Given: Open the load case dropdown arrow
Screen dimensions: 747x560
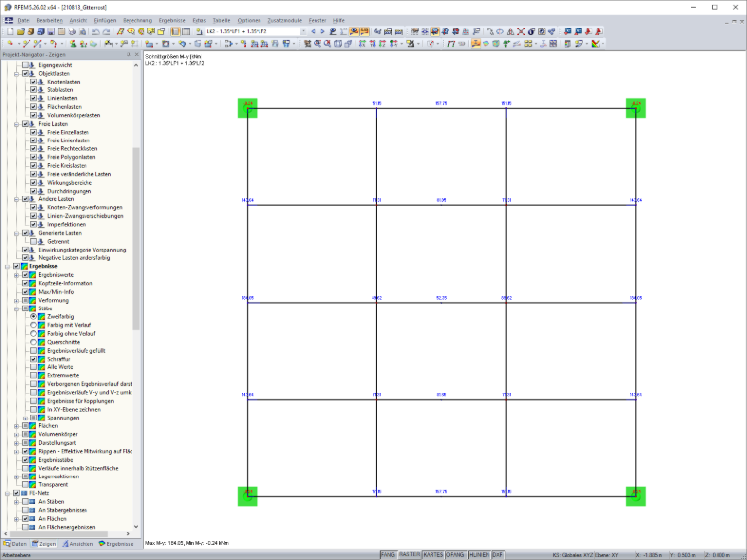Looking at the screenshot, I should (303, 31).
